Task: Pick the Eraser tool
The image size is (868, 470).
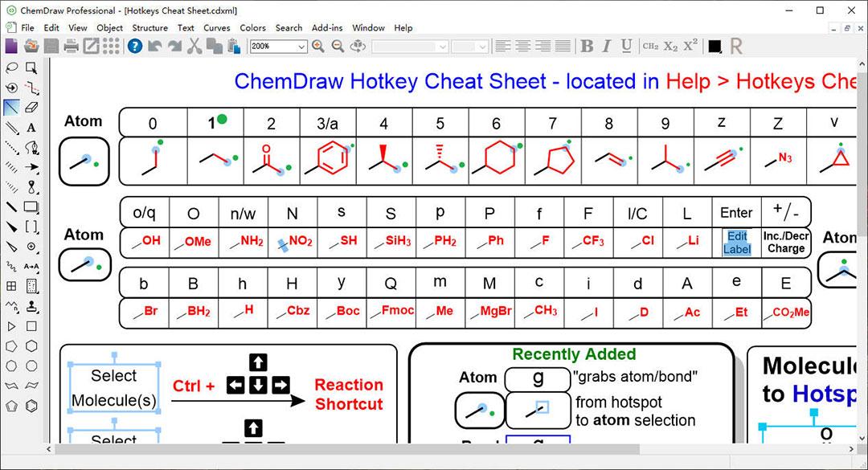Action: 31,108
